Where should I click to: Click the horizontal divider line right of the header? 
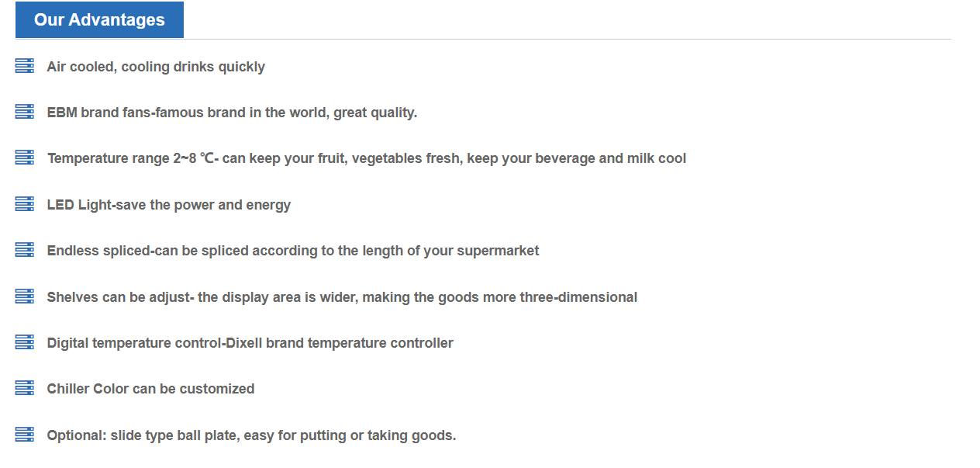[x=566, y=39]
